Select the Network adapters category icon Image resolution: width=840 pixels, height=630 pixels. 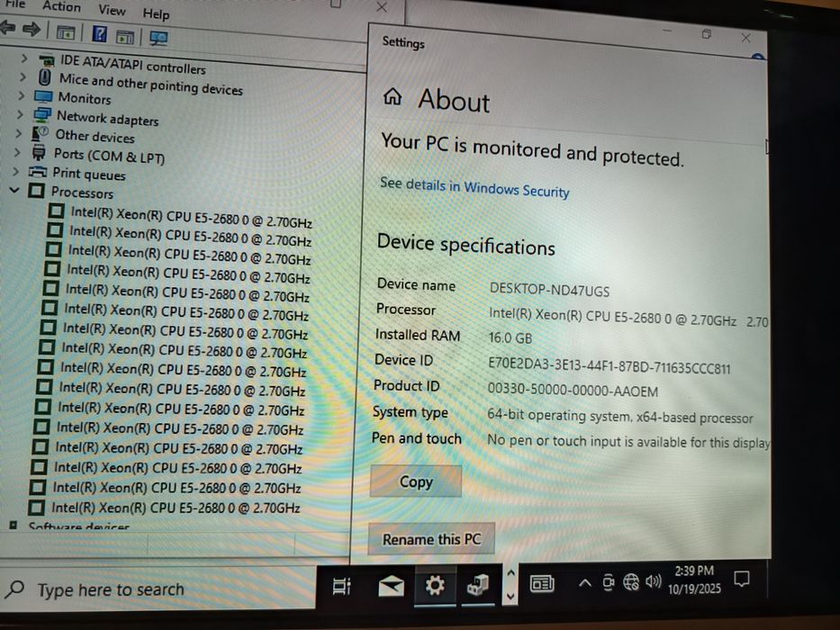pos(41,114)
